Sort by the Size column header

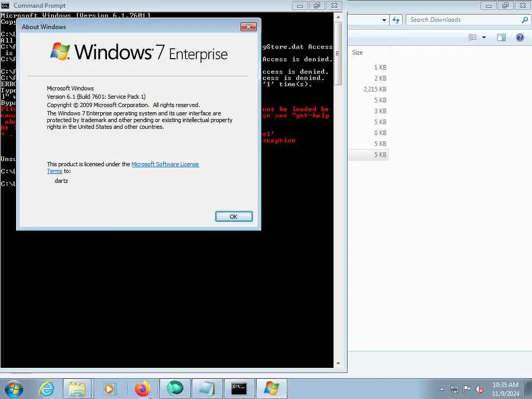click(369, 52)
